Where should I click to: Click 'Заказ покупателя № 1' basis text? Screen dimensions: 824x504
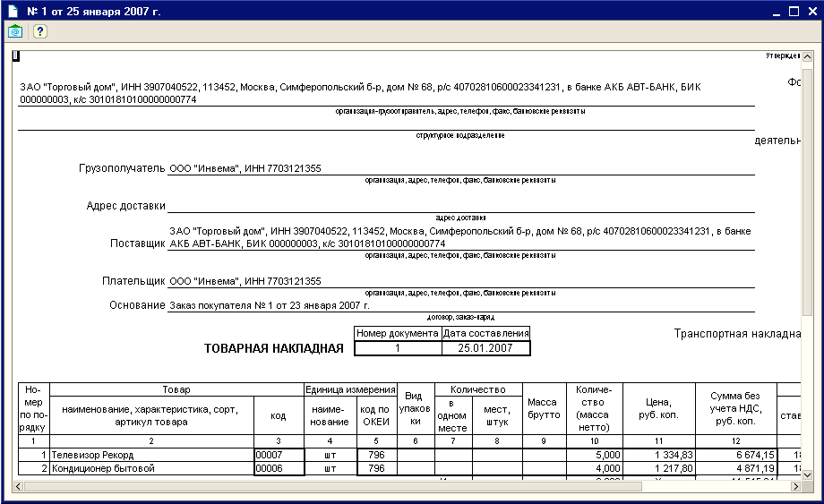(x=270, y=305)
